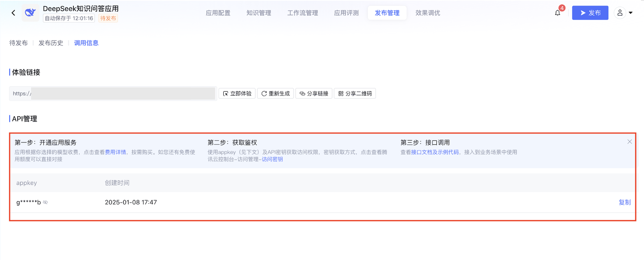This screenshot has height=260, width=644.
Task: Click the appkey column header
Action: [x=26, y=183]
